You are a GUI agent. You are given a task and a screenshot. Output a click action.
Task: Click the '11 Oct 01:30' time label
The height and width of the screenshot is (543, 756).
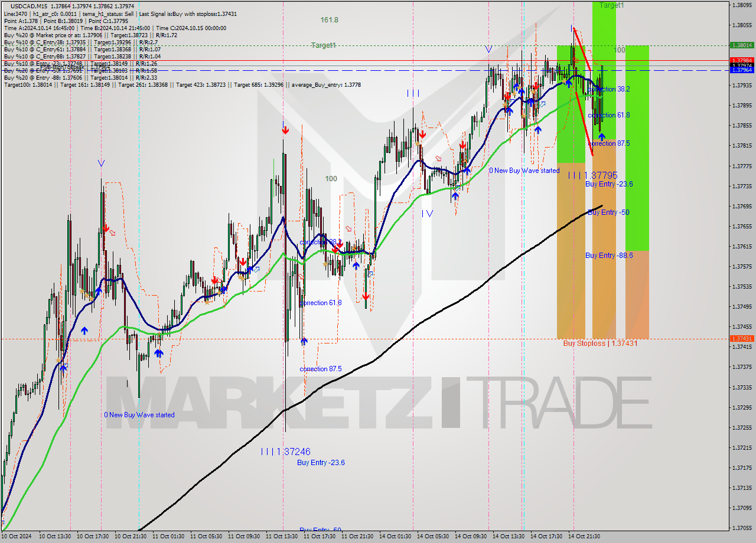click(x=169, y=537)
